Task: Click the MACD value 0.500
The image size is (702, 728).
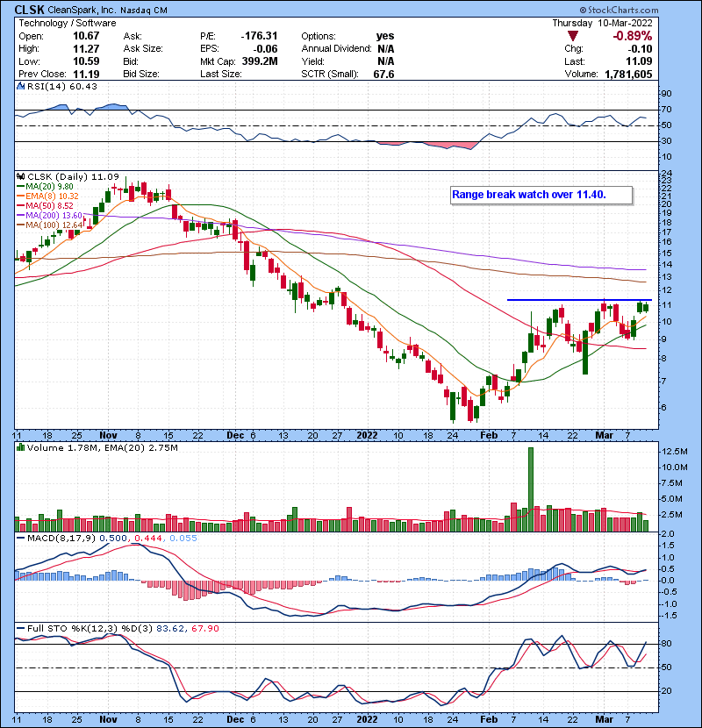Action: (x=113, y=539)
